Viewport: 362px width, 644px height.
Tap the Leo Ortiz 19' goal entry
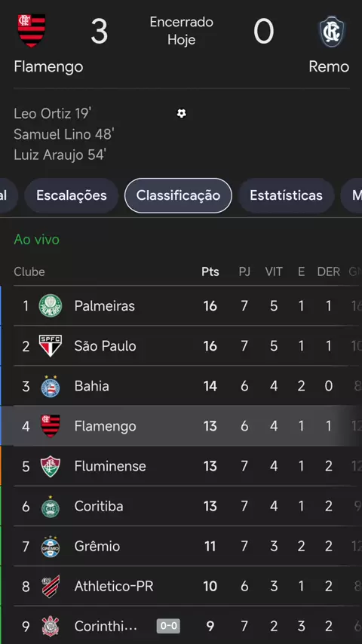coord(52,113)
